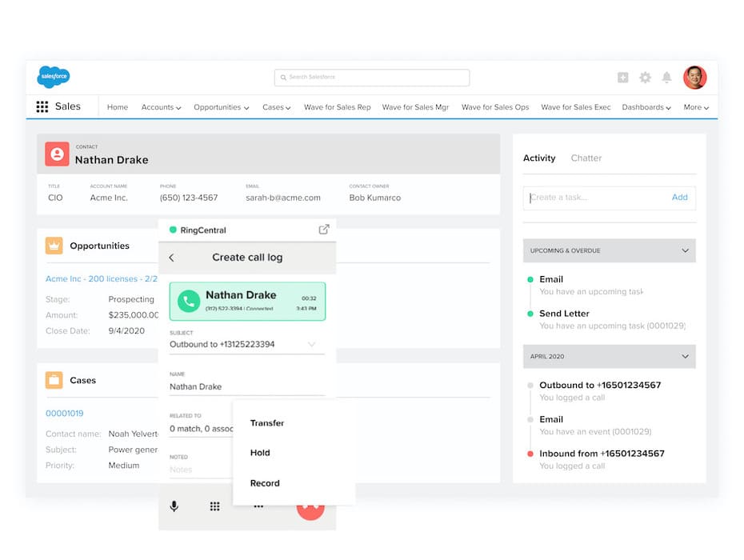Click the Salesforce cloud logo
Image resolution: width=744 pixels, height=560 pixels.
click(x=54, y=77)
